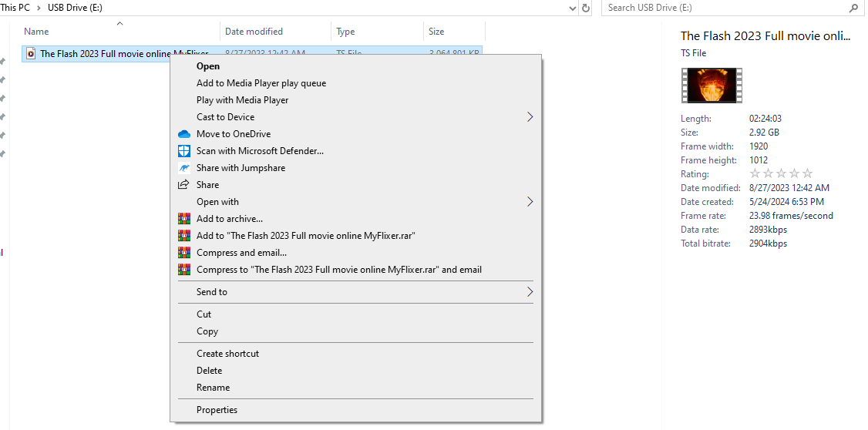Open the address bar history dropdown
Screen dimensions: 868x430
tap(573, 8)
